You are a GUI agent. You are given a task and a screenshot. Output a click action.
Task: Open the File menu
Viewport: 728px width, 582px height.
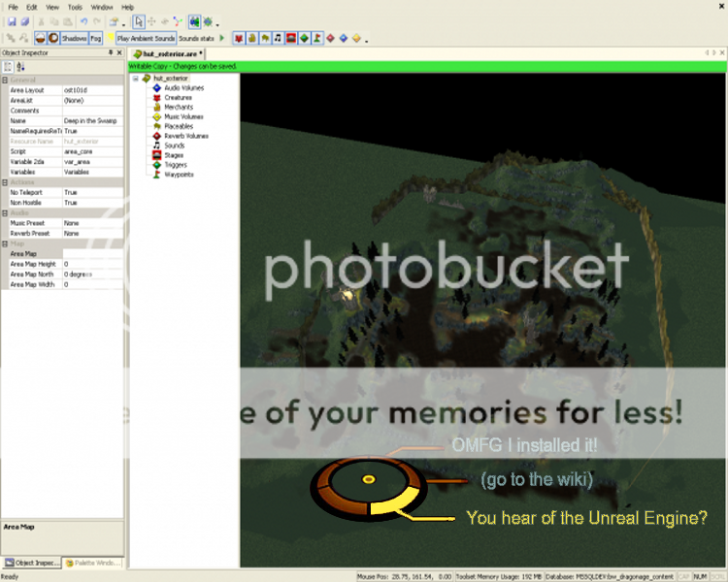(x=13, y=7)
